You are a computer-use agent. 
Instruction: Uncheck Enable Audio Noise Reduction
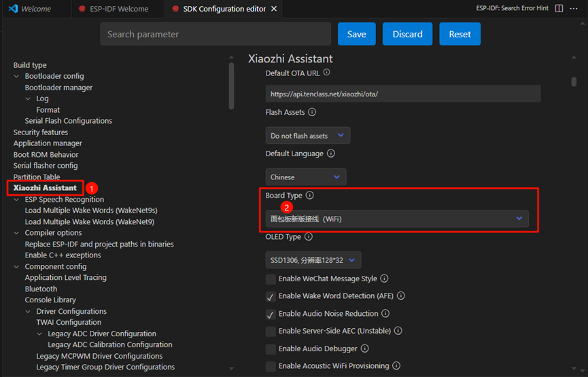(x=271, y=314)
